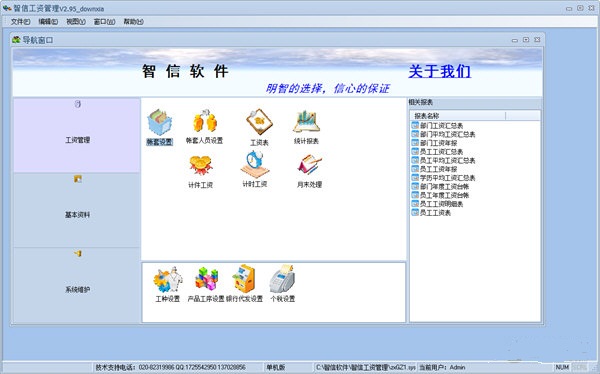Select the 员工工资汇总表 report
The height and width of the screenshot is (374, 600).
point(437,152)
